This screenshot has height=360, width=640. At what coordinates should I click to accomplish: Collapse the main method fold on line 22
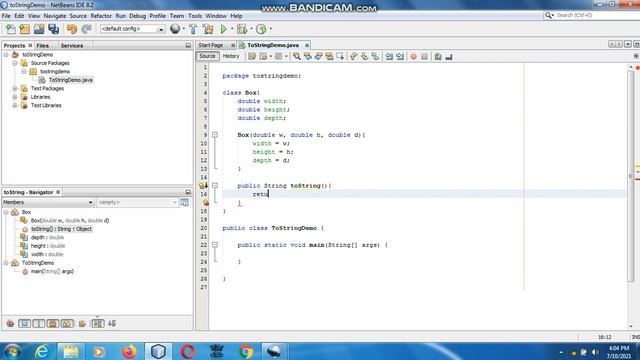tap(215, 245)
